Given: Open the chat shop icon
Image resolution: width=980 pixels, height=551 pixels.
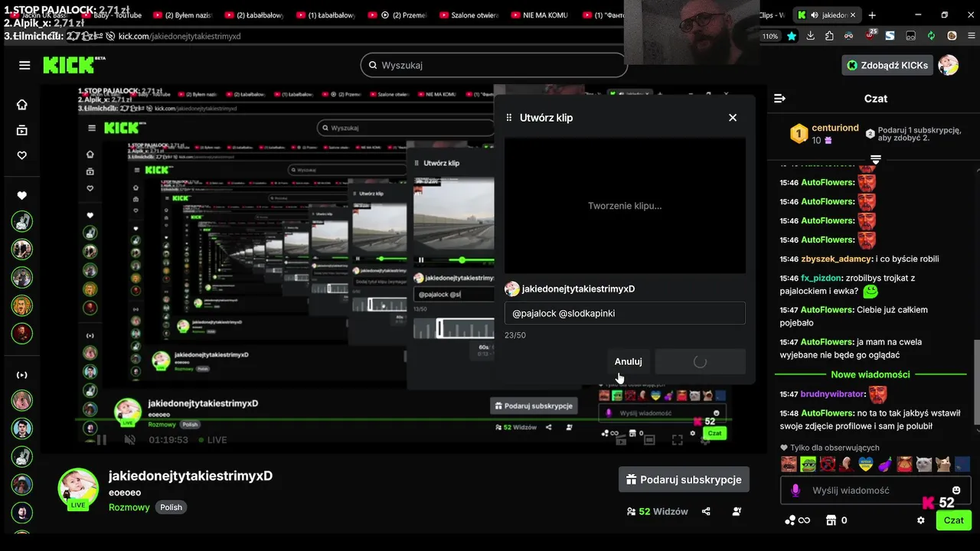Looking at the screenshot, I should (x=831, y=520).
